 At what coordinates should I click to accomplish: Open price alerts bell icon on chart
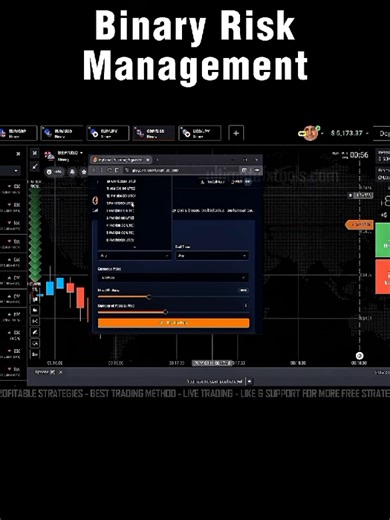click(x=72, y=172)
